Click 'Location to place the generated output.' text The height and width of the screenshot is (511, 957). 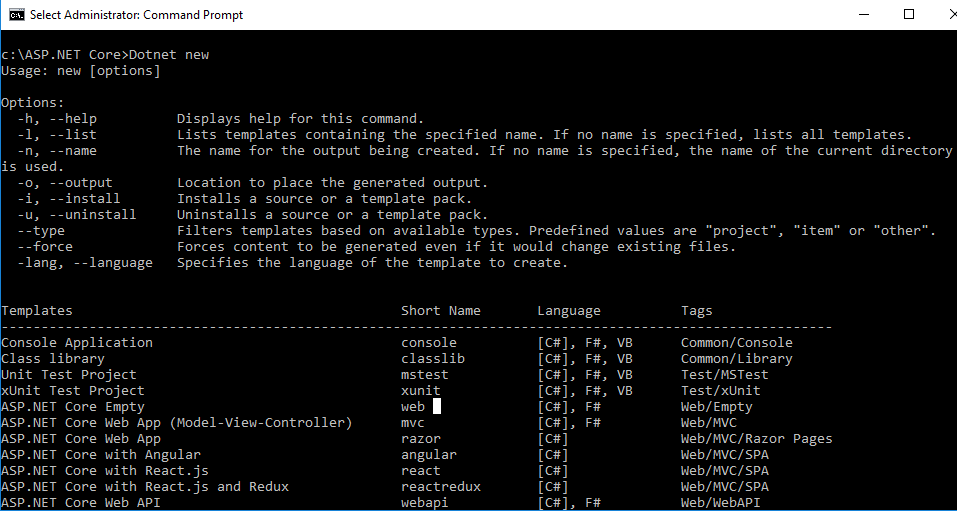point(333,182)
